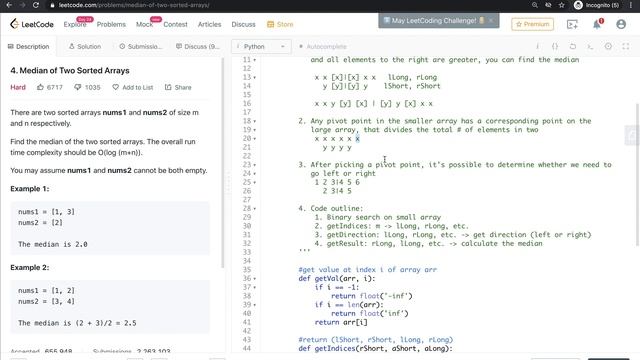Switch to the Submissions tab
The image size is (640, 360).
[140, 47]
